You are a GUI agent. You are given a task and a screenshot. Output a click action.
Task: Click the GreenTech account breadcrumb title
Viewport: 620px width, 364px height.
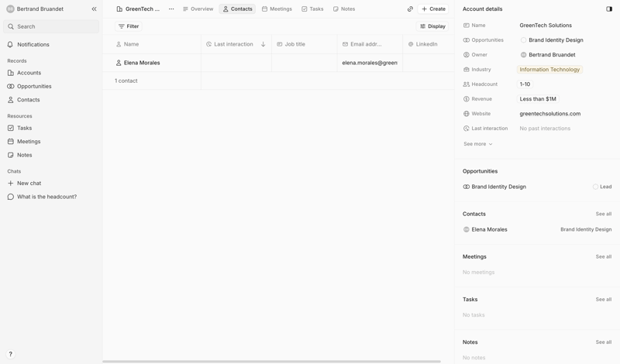tap(138, 9)
